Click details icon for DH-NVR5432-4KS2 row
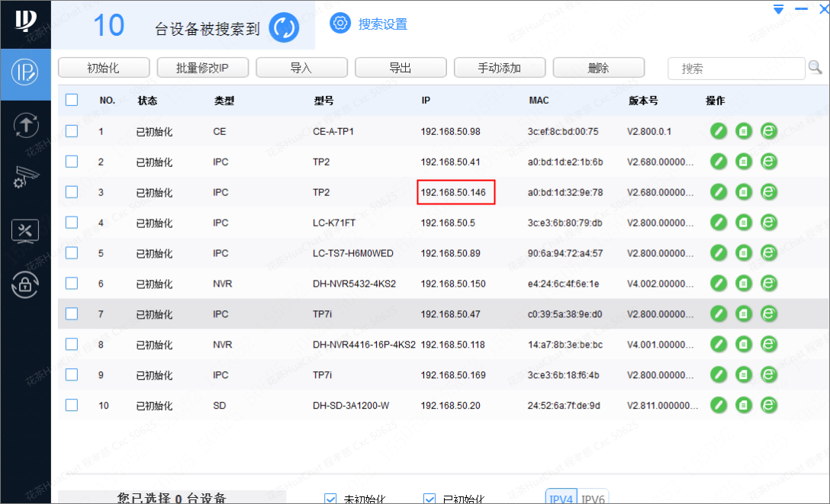This screenshot has height=504, width=830. (x=744, y=284)
